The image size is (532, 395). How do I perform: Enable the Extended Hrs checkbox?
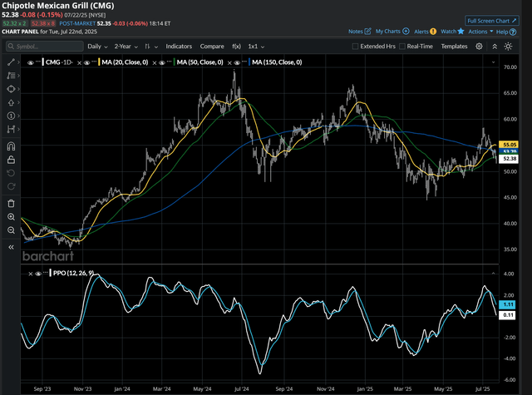click(x=355, y=46)
